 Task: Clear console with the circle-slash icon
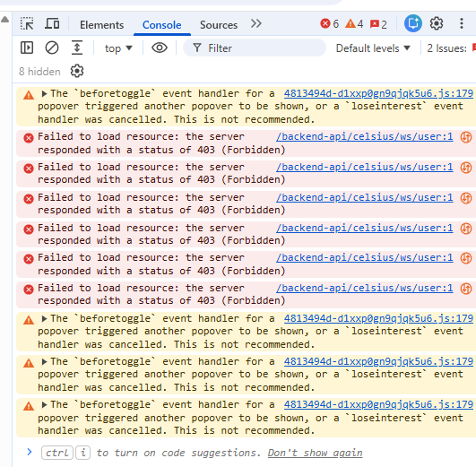pyautogui.click(x=52, y=48)
